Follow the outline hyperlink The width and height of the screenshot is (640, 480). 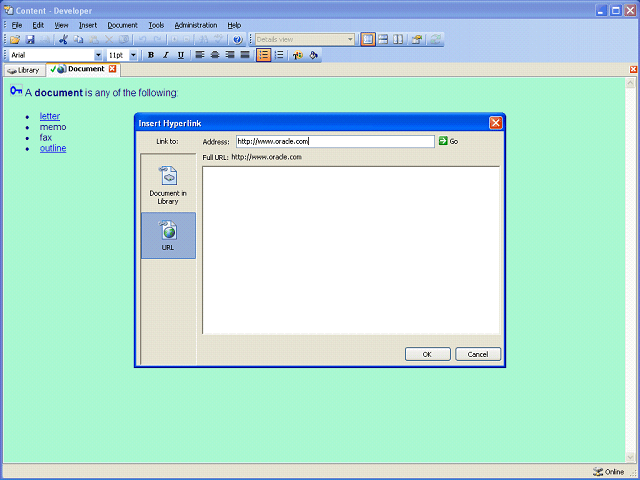click(x=53, y=148)
